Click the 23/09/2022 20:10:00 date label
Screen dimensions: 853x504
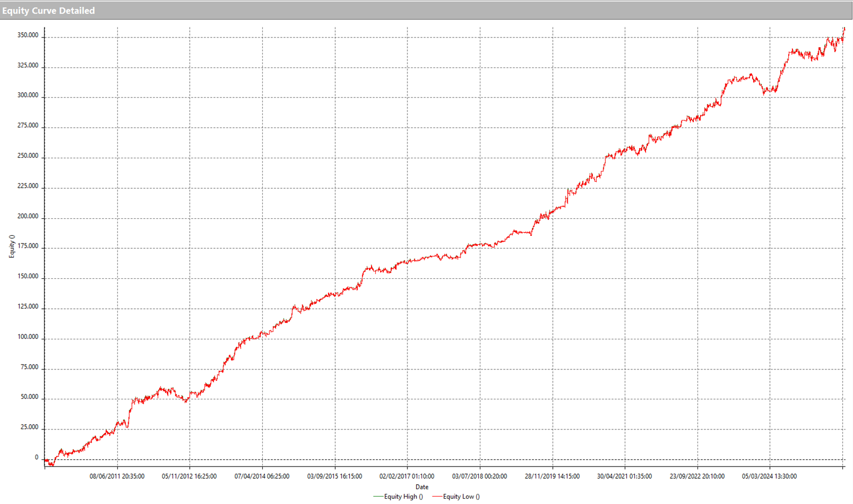point(697,476)
